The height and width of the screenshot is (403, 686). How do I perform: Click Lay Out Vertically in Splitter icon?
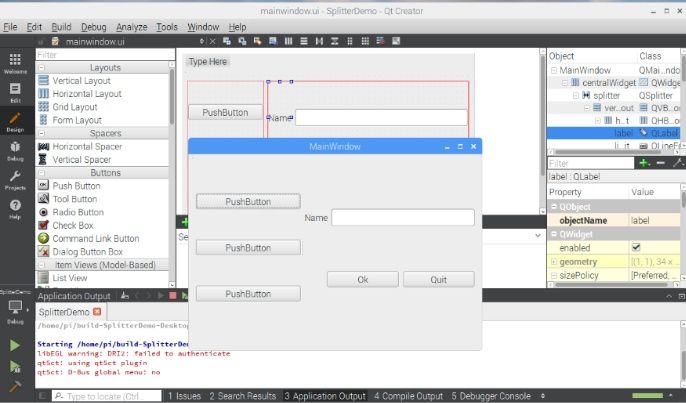(x=335, y=41)
